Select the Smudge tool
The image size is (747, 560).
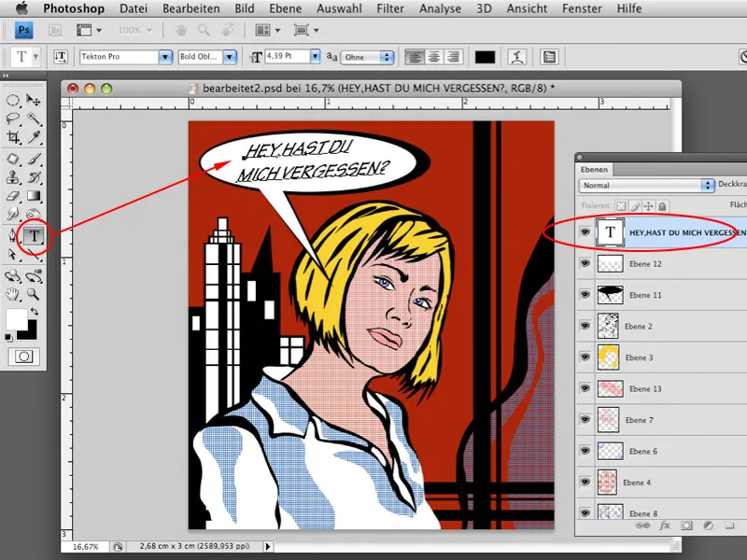(13, 214)
